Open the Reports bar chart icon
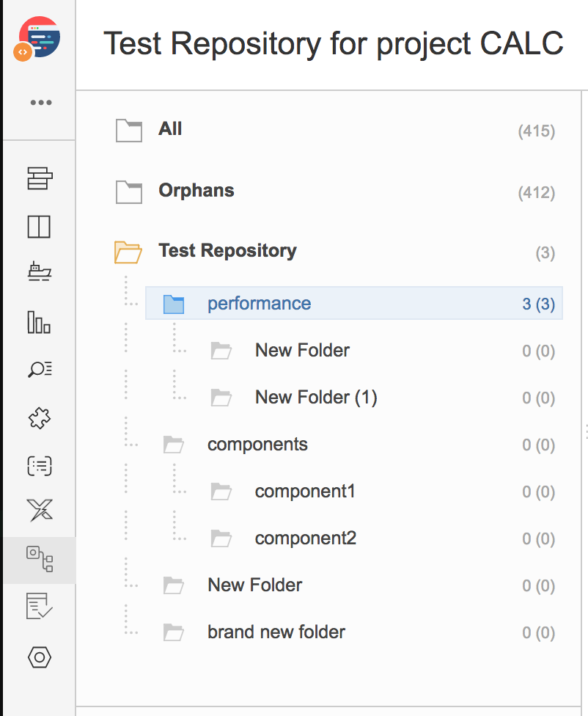Viewport: 588px width, 716px height. [40, 322]
